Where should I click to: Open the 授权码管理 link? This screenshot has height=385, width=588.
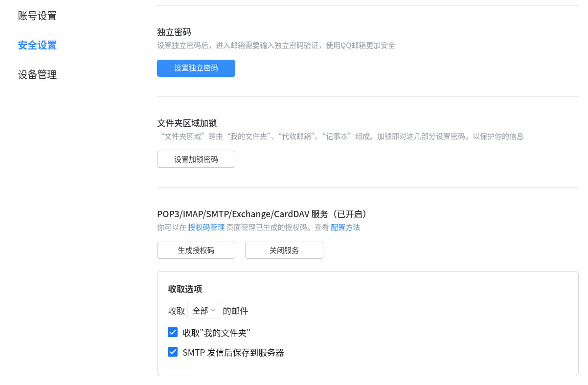pos(206,227)
